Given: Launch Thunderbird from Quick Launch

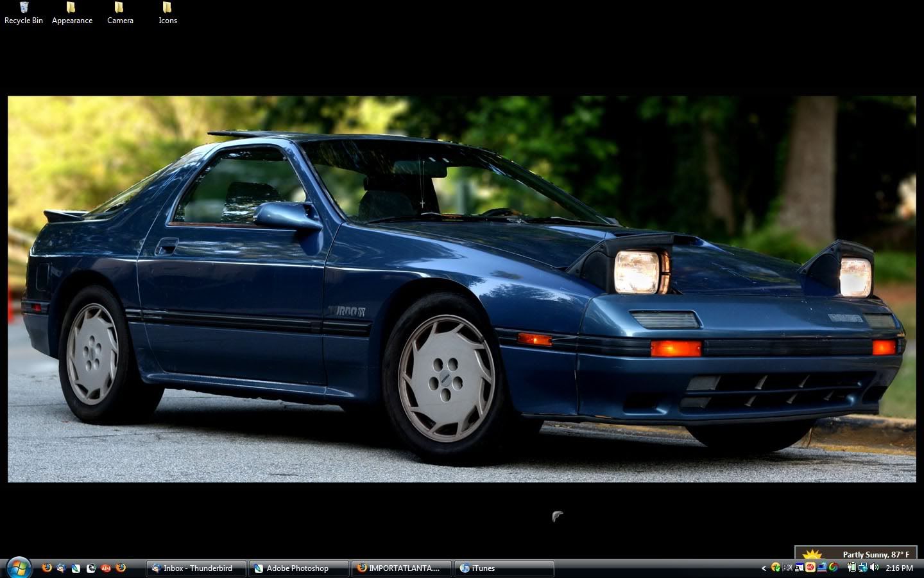Looking at the screenshot, I should (61, 568).
